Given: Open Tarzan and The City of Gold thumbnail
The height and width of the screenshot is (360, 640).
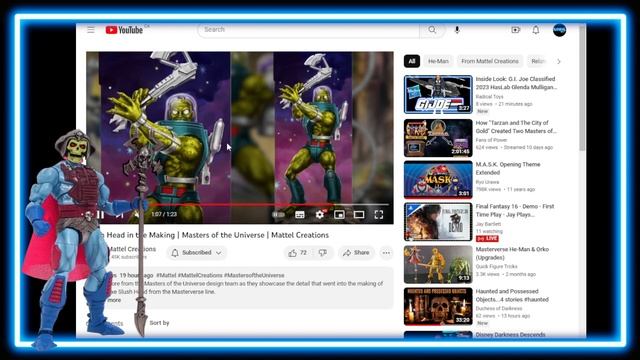Looking at the screenshot, I should [438, 138].
